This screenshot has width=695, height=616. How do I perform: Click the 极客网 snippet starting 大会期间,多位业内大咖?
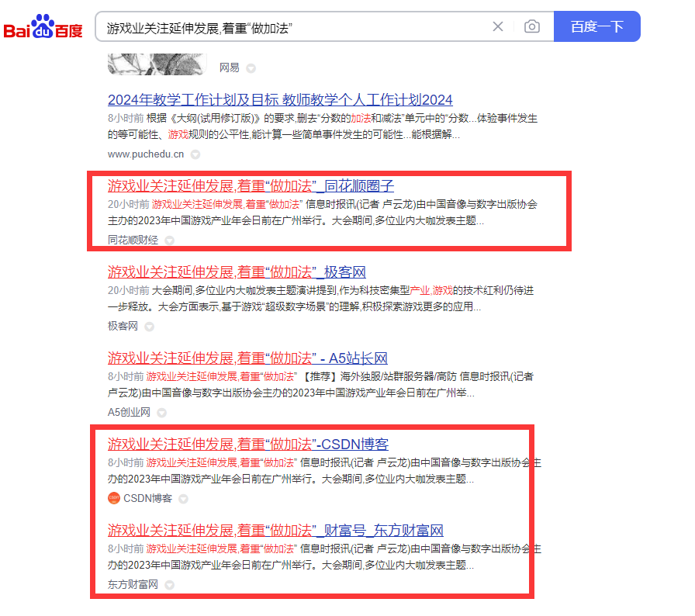click(321, 298)
